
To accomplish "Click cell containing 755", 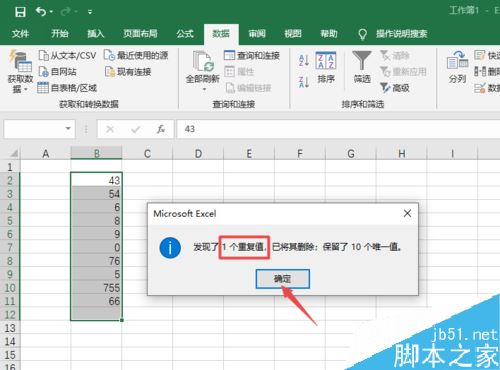I will [96, 287].
